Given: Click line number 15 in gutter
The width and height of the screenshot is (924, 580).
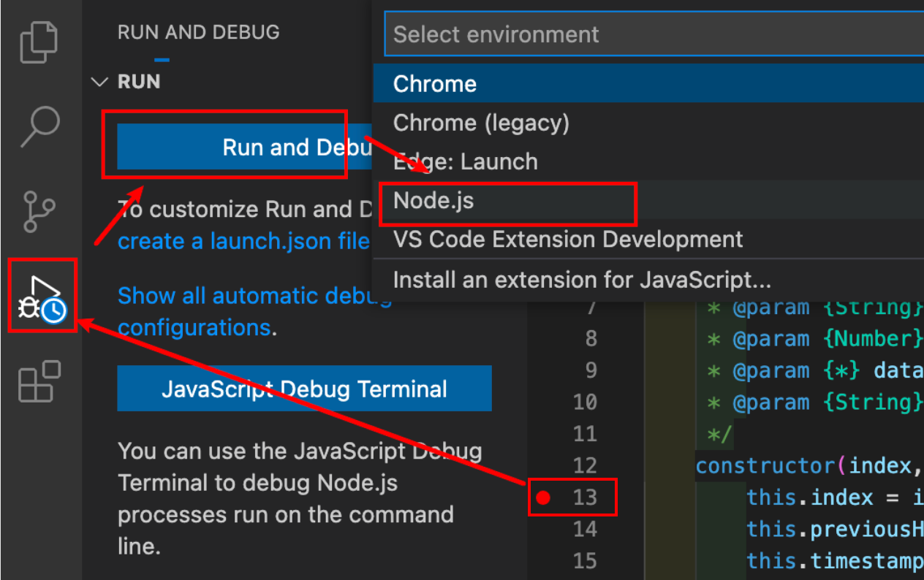Looking at the screenshot, I should [585, 562].
